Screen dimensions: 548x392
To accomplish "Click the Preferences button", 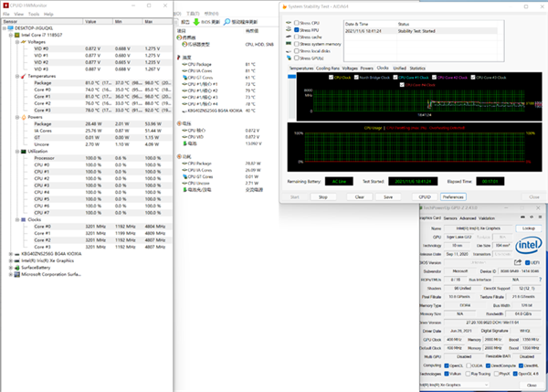I will pos(453,196).
